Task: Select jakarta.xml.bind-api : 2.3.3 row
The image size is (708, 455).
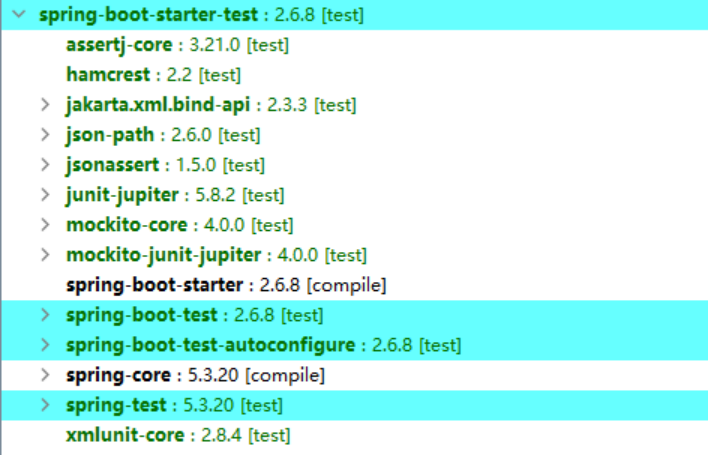Action: point(355,105)
